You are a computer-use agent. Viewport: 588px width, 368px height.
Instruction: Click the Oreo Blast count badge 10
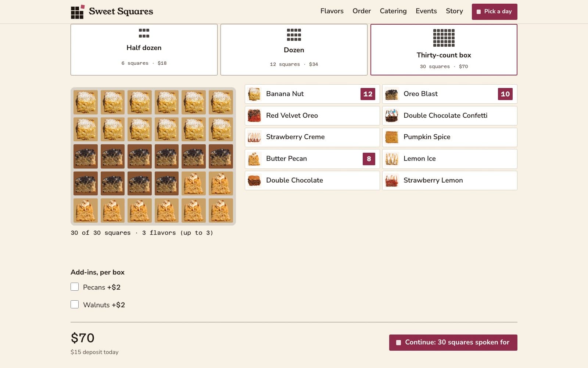[x=505, y=94]
